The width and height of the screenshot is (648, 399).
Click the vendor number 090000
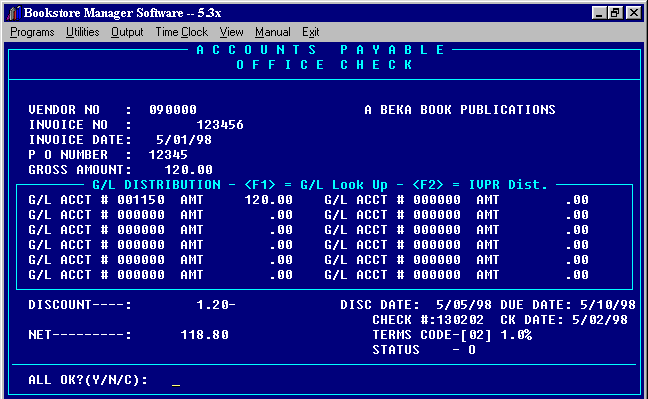click(x=173, y=110)
